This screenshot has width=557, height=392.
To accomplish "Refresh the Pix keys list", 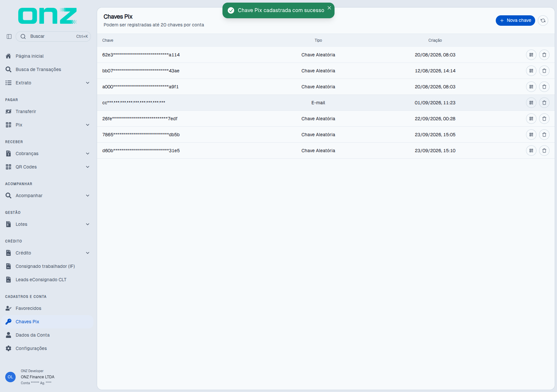I will 543,21.
